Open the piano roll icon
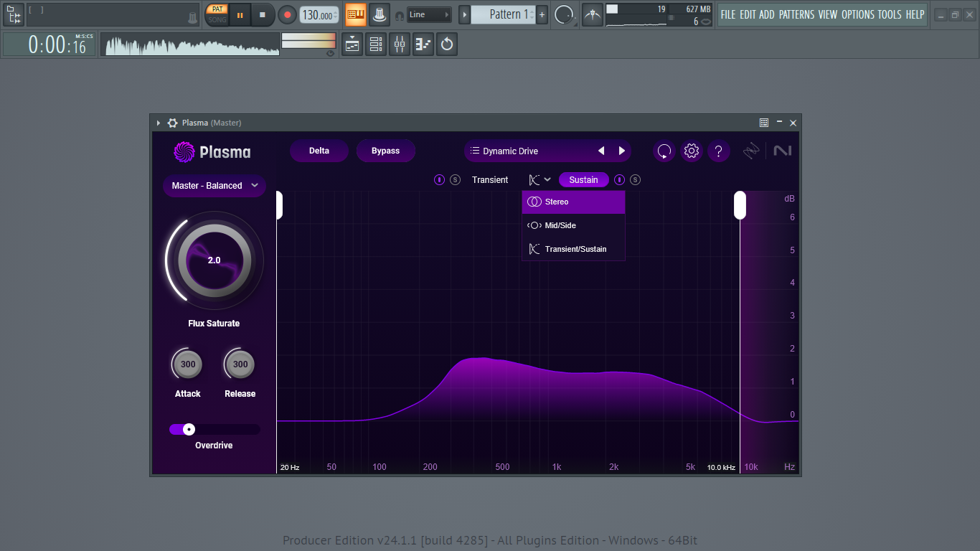Screen dimensions: 980x551 423,44
